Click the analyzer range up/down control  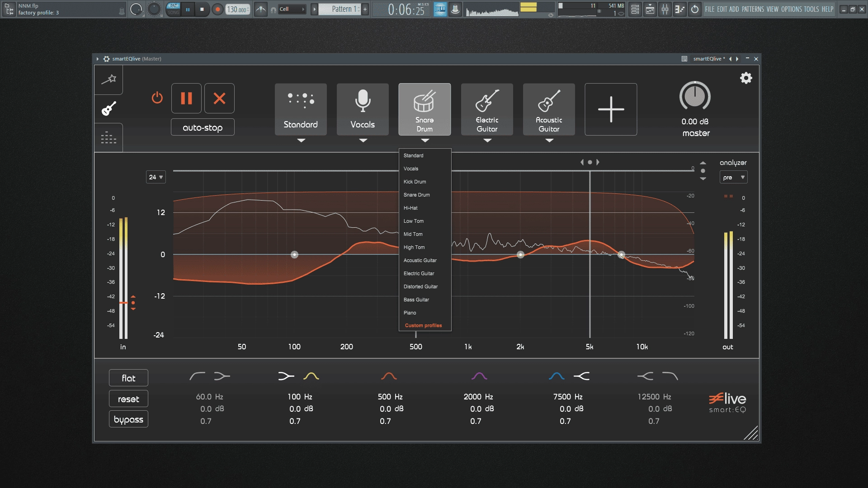[703, 171]
